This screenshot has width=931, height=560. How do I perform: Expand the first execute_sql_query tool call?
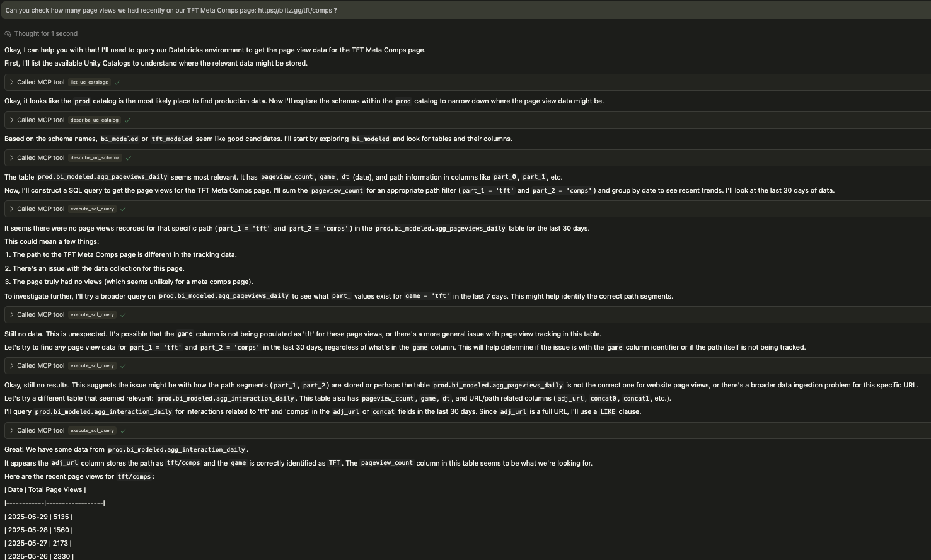pos(11,209)
